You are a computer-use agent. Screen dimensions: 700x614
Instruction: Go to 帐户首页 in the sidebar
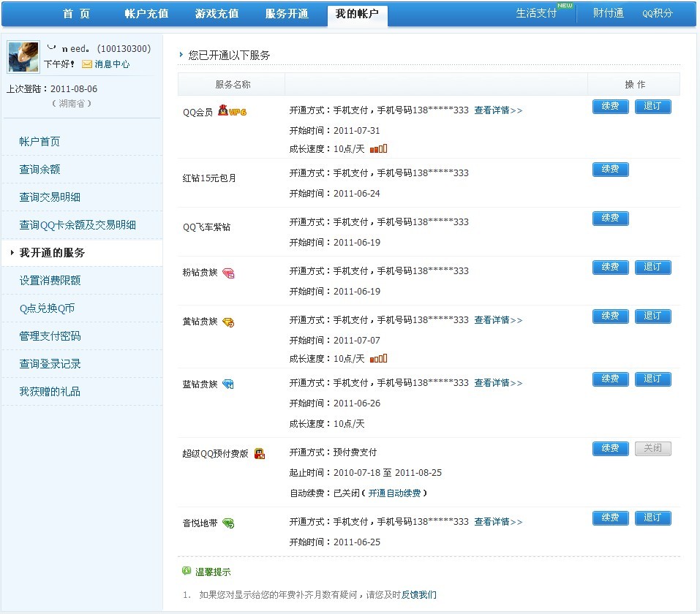pyautogui.click(x=39, y=142)
